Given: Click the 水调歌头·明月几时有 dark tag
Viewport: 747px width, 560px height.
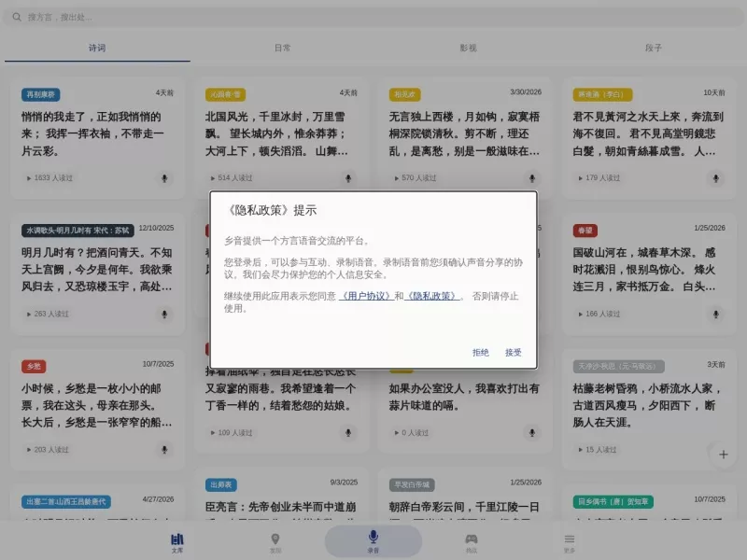Looking at the screenshot, I should point(78,231).
